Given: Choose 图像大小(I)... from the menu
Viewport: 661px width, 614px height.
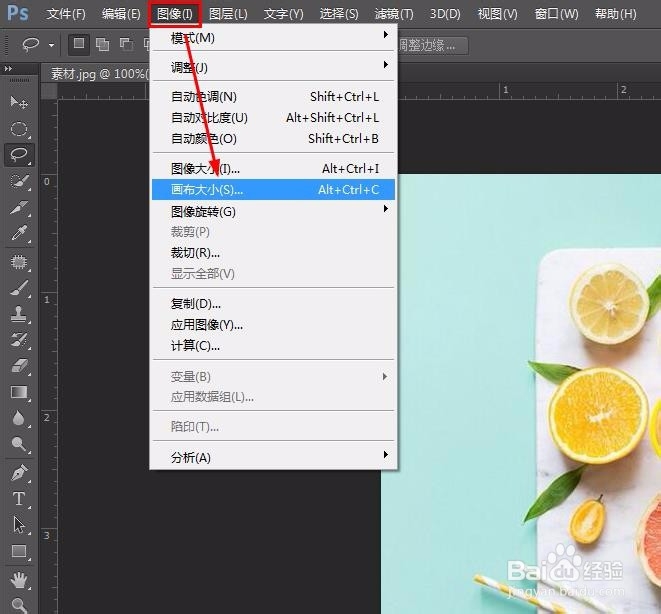Looking at the screenshot, I should (x=273, y=169).
